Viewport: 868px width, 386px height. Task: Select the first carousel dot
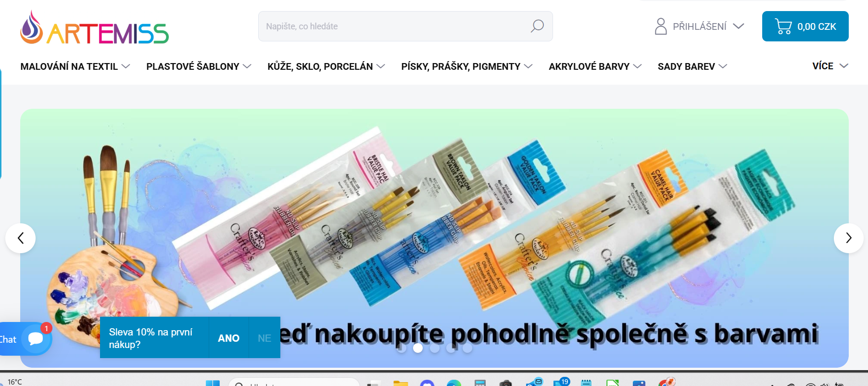[x=402, y=348]
